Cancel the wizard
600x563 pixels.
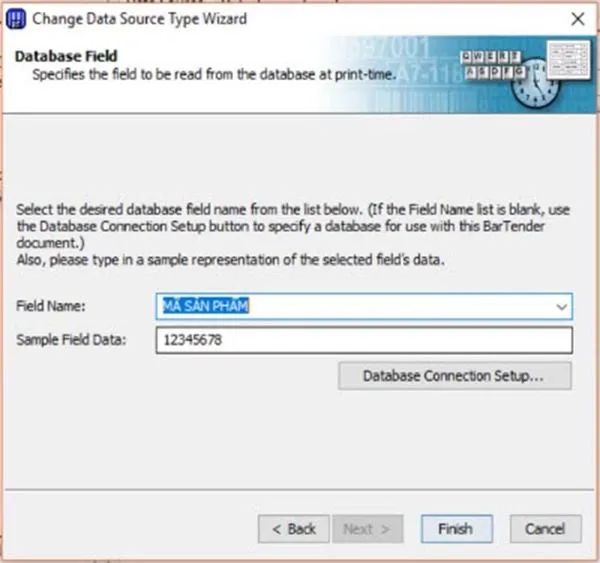[x=545, y=528]
